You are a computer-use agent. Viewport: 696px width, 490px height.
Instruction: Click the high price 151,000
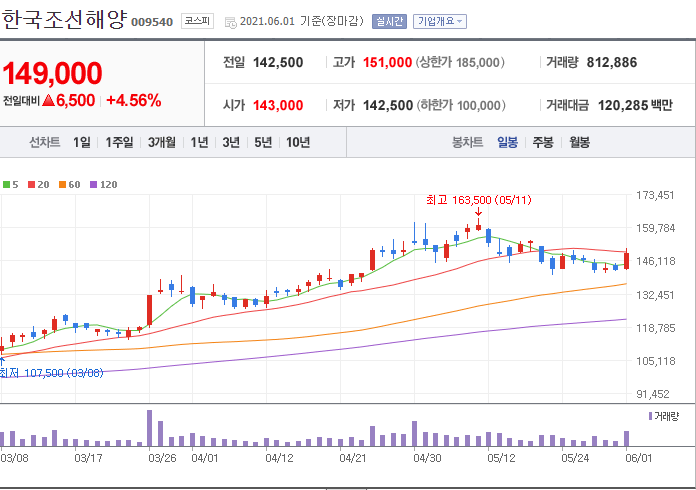tap(388, 63)
